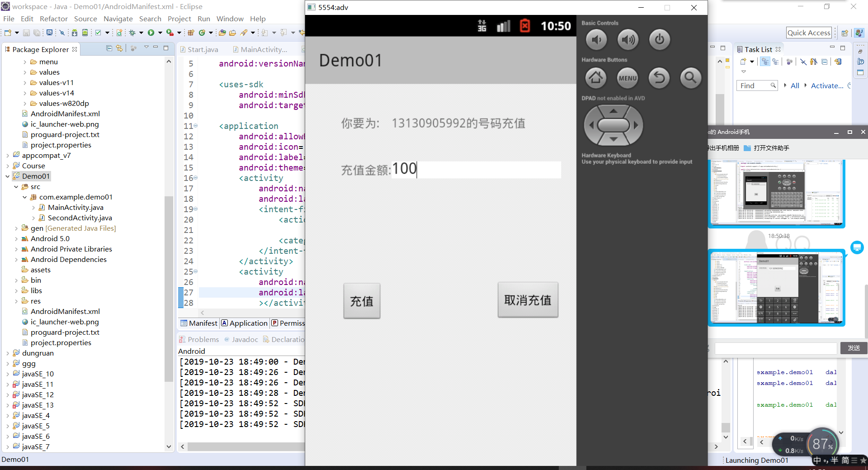The image size is (868, 470).
Task: Click the New Android XML File icon
Action: coord(119,33)
